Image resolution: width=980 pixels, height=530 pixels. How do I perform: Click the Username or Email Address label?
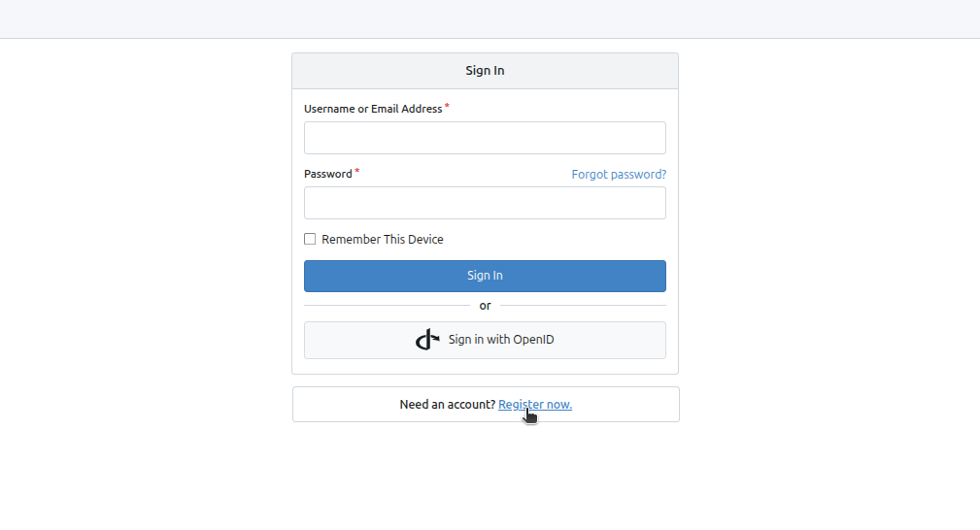point(373,109)
